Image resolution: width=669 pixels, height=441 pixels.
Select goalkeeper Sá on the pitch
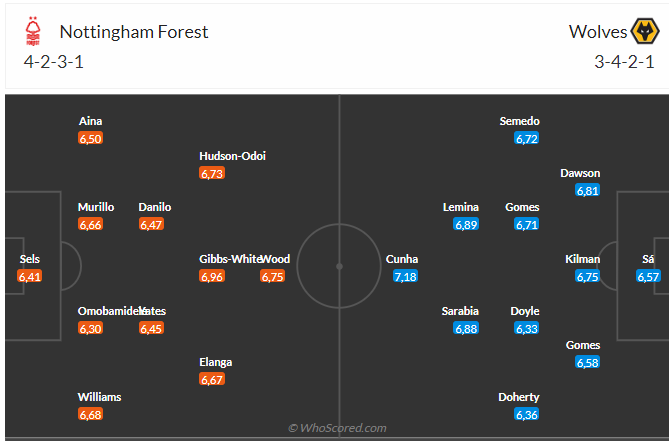(x=648, y=259)
